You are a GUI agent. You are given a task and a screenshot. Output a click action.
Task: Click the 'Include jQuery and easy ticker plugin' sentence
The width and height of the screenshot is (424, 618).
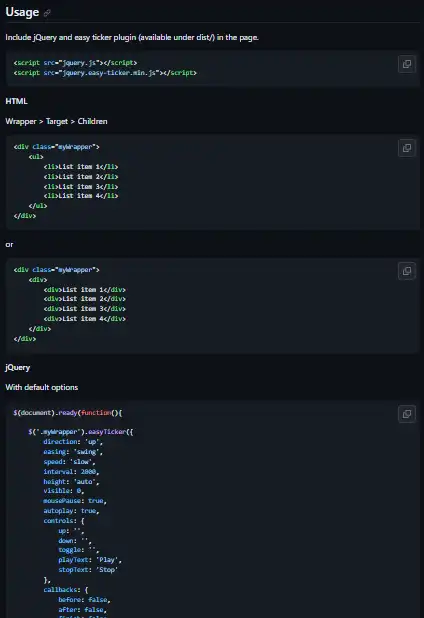132,37
